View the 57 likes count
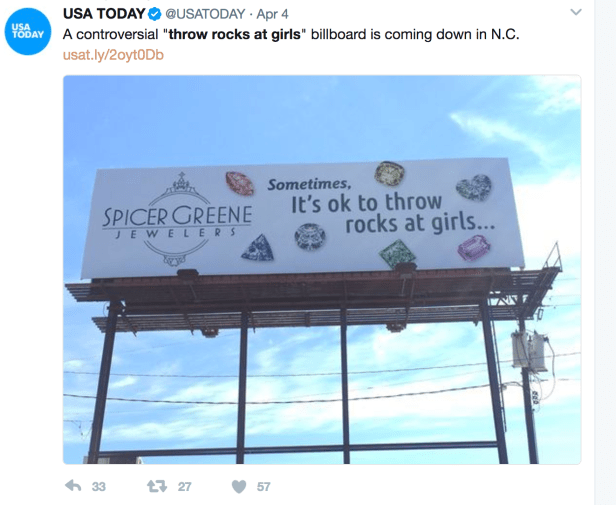616x505 pixels. (264, 487)
